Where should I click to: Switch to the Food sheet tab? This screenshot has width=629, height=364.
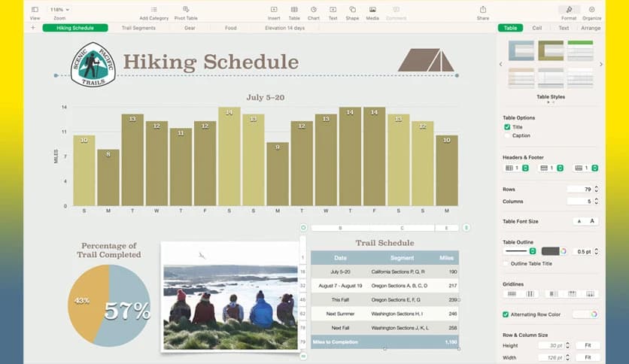tap(231, 28)
